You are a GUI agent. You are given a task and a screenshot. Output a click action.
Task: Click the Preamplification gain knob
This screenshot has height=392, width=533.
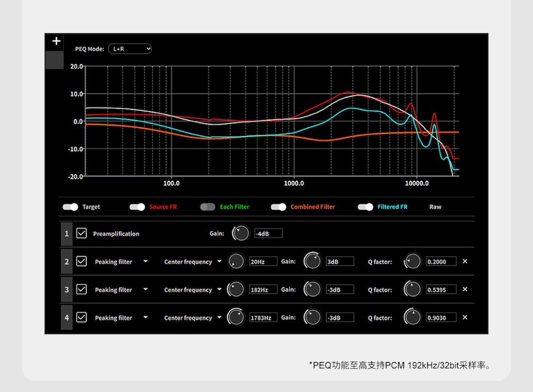[241, 233]
